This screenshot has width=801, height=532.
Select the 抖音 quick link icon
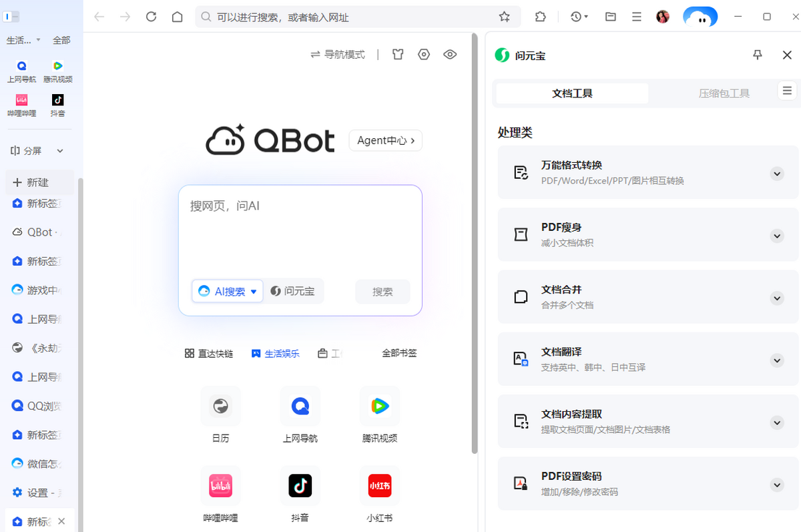300,485
